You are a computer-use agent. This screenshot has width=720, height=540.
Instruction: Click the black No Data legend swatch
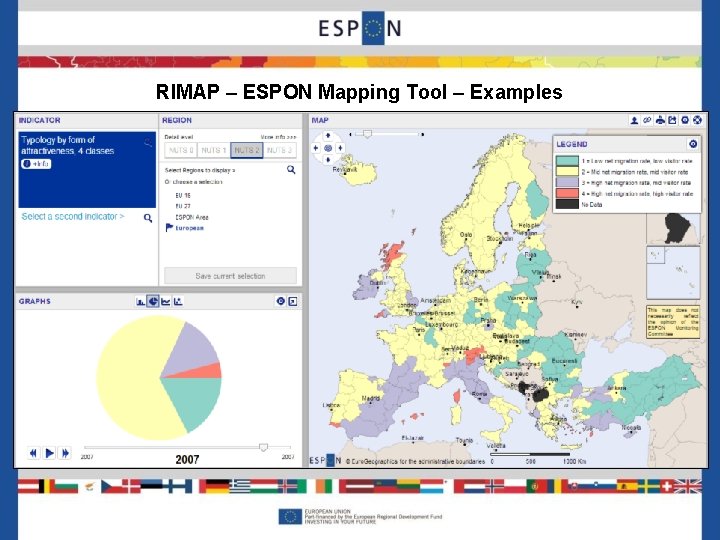click(x=567, y=204)
